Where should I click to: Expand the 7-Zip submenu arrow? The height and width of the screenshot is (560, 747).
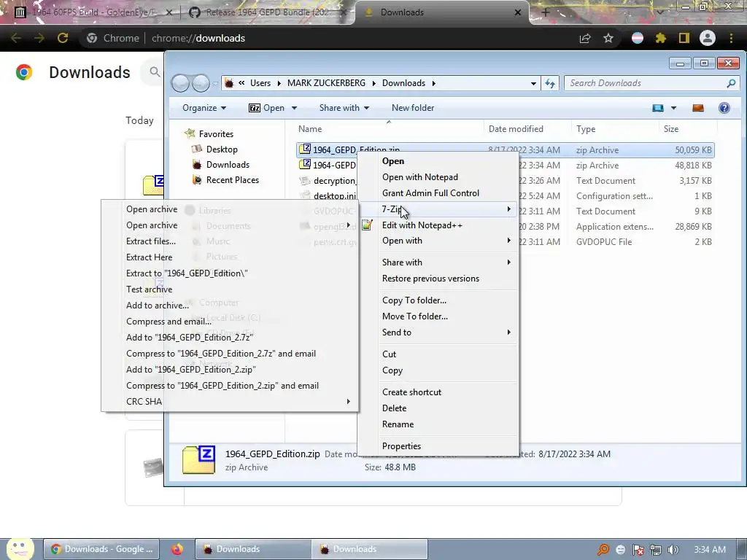[508, 209]
